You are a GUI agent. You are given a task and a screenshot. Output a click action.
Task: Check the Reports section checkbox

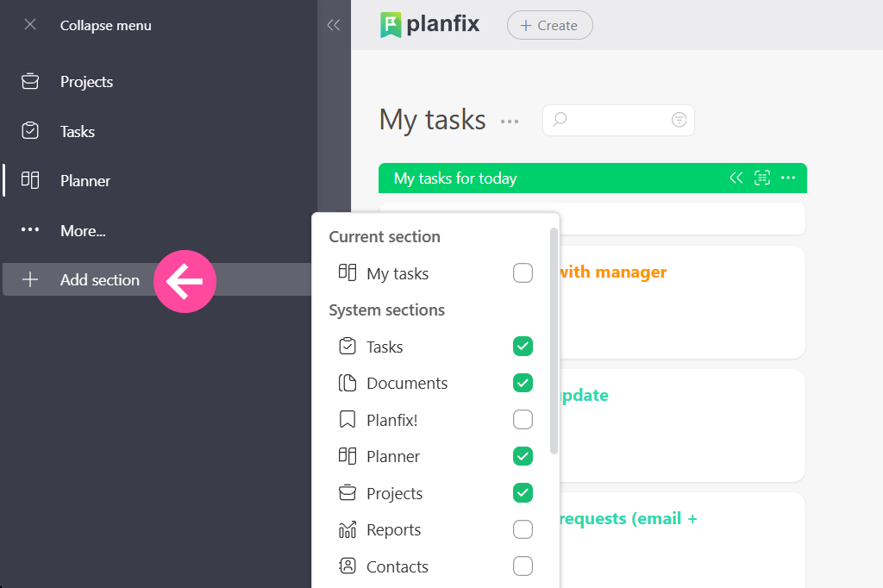[523, 529]
